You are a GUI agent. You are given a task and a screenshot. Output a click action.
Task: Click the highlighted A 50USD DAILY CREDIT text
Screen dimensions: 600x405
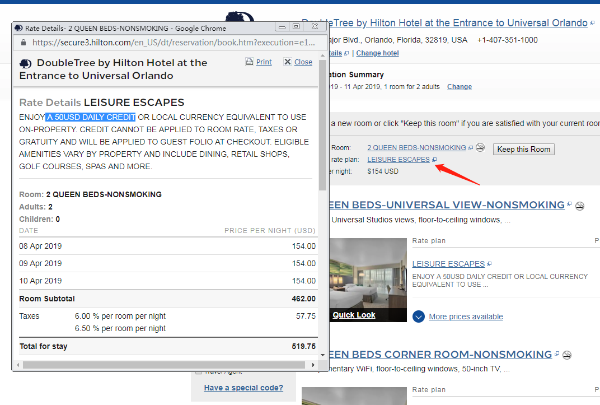[91, 117]
